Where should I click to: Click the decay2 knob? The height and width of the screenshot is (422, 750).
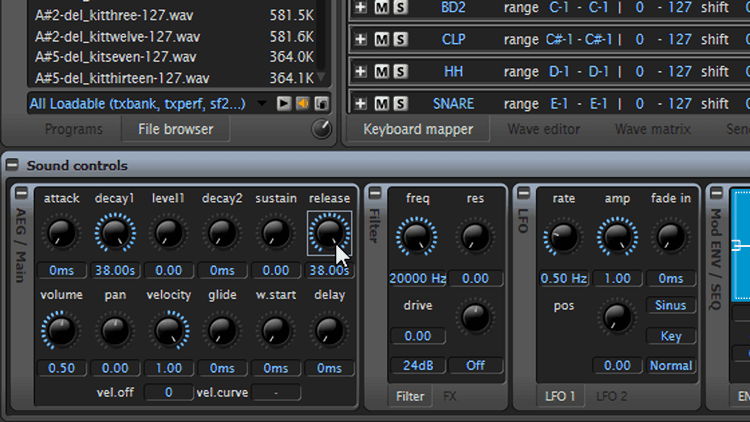[x=222, y=233]
